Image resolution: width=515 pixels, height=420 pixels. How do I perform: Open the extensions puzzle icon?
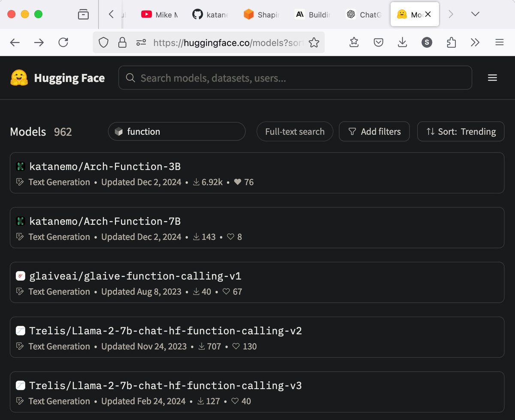(x=451, y=42)
